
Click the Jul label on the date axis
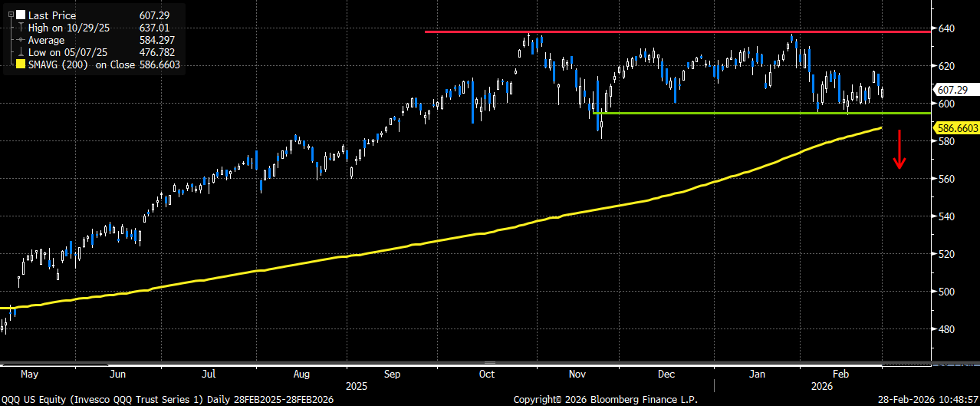[208, 375]
